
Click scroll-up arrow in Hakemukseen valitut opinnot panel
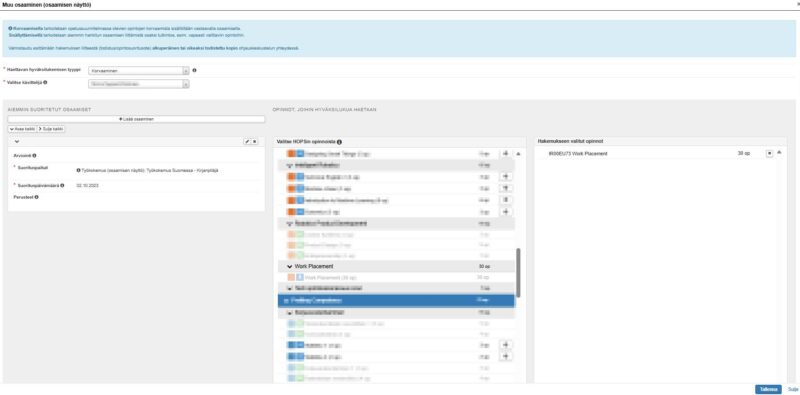[779, 153]
